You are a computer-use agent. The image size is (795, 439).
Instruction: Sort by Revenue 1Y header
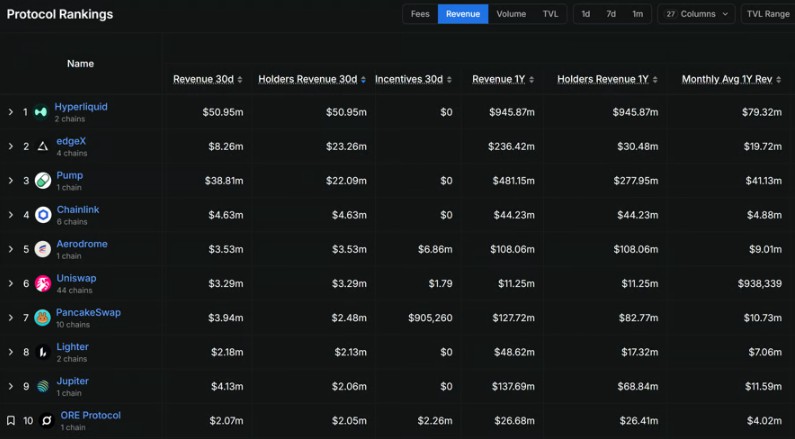(x=498, y=80)
